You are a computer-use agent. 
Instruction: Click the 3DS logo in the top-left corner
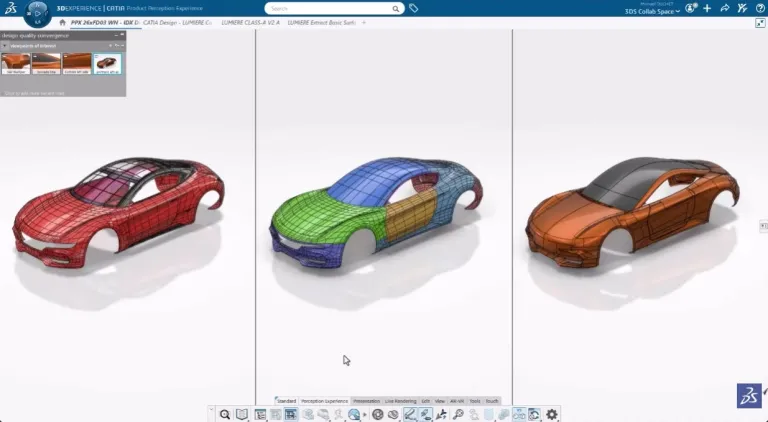tap(11, 8)
